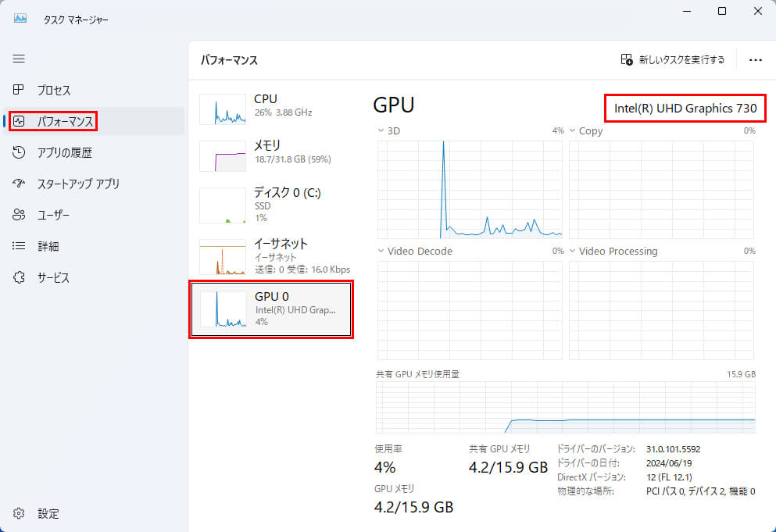
Task: Open 設定 gear icon
Action: (20, 514)
